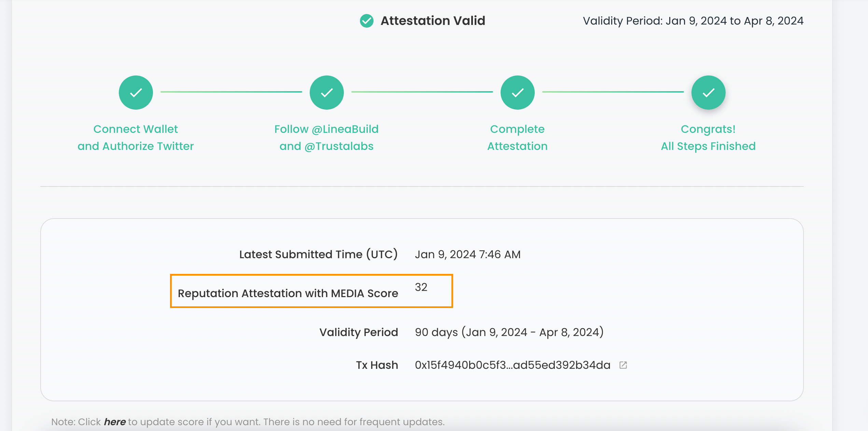Image resolution: width=868 pixels, height=431 pixels.
Task: Click "Reputation Attestation with MEDIA Score" label
Action: click(288, 293)
